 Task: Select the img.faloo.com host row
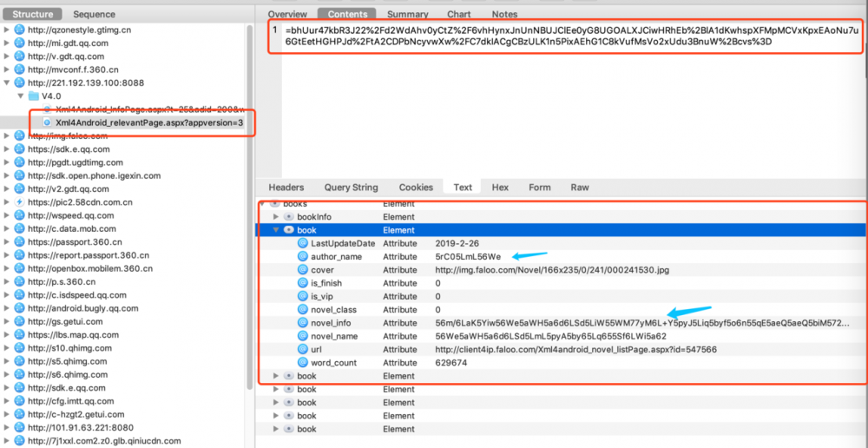(68, 135)
